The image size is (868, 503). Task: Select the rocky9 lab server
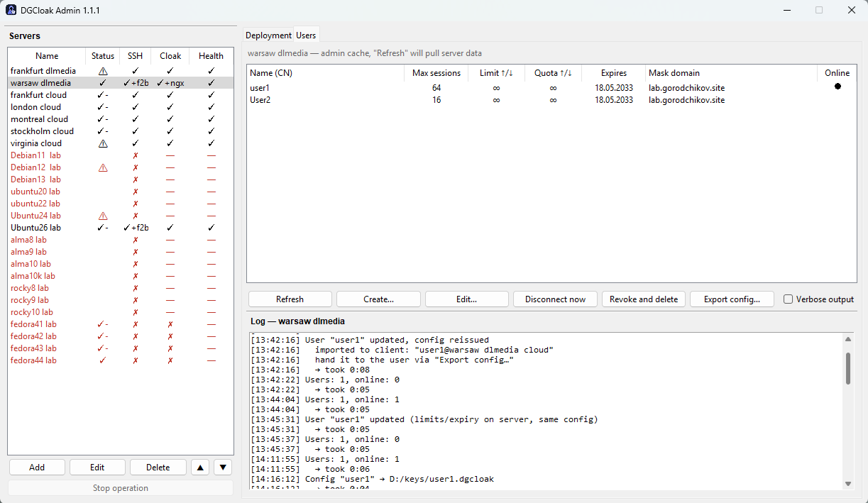121,300
